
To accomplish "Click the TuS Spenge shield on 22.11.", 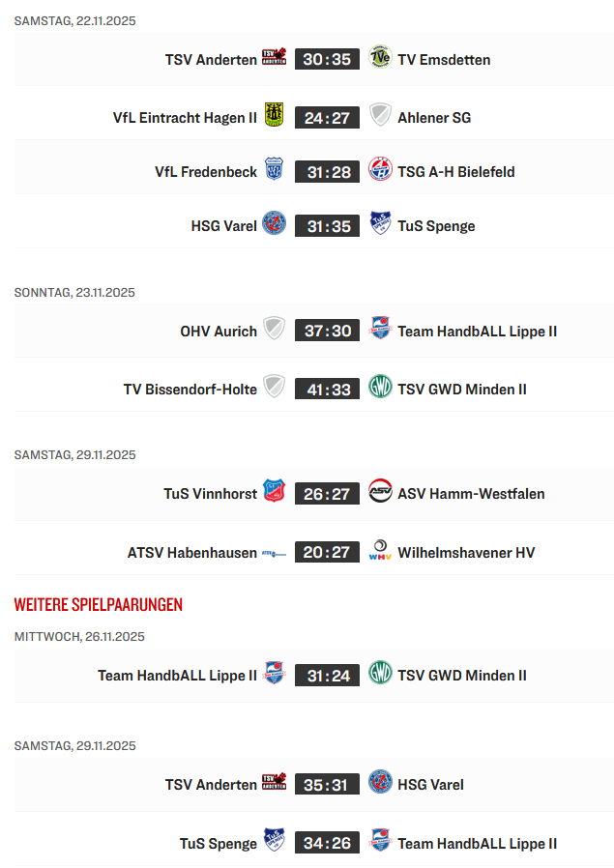I will [380, 224].
